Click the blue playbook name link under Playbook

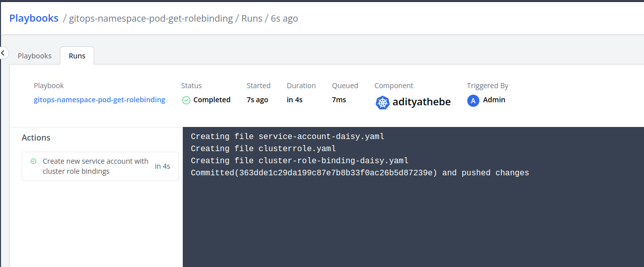tap(99, 100)
